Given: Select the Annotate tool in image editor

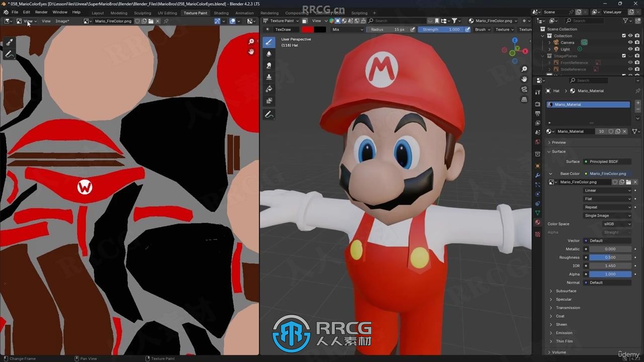Looking at the screenshot, I should (9, 54).
